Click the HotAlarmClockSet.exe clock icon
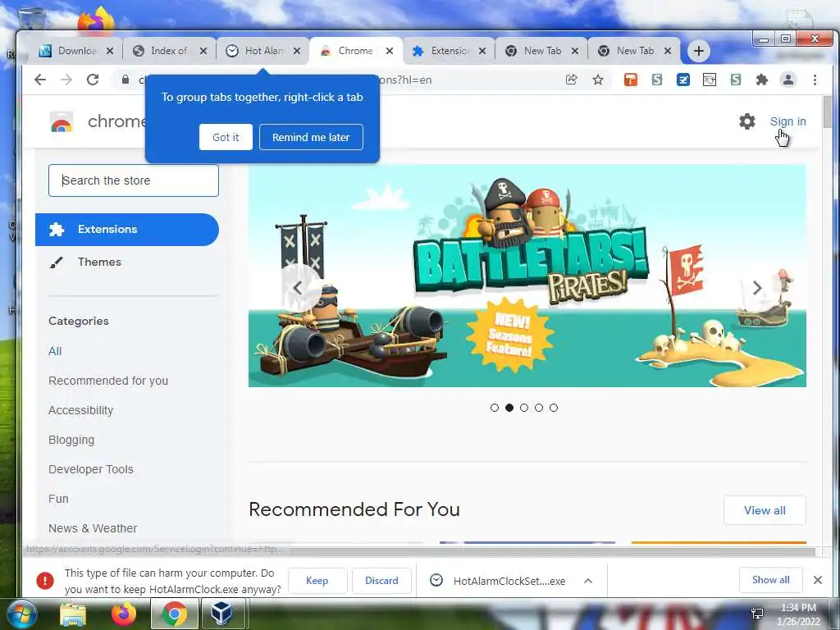 coord(436,580)
